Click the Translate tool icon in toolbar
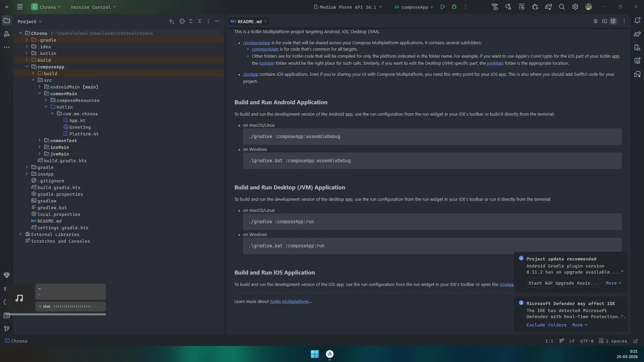The image size is (644, 362). pyautogui.click(x=508, y=7)
